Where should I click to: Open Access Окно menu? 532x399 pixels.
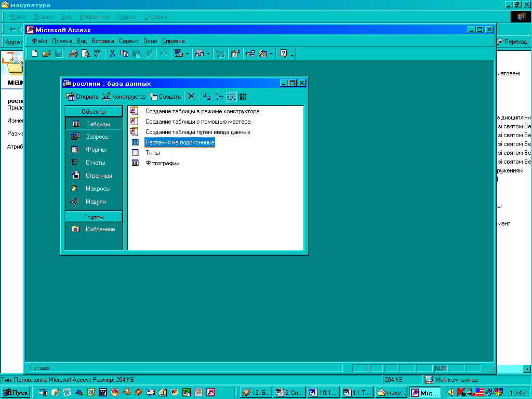coord(150,41)
